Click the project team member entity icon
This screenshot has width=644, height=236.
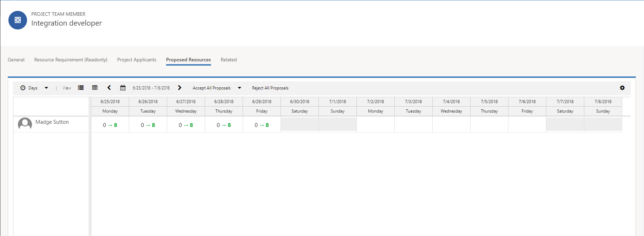(x=18, y=20)
